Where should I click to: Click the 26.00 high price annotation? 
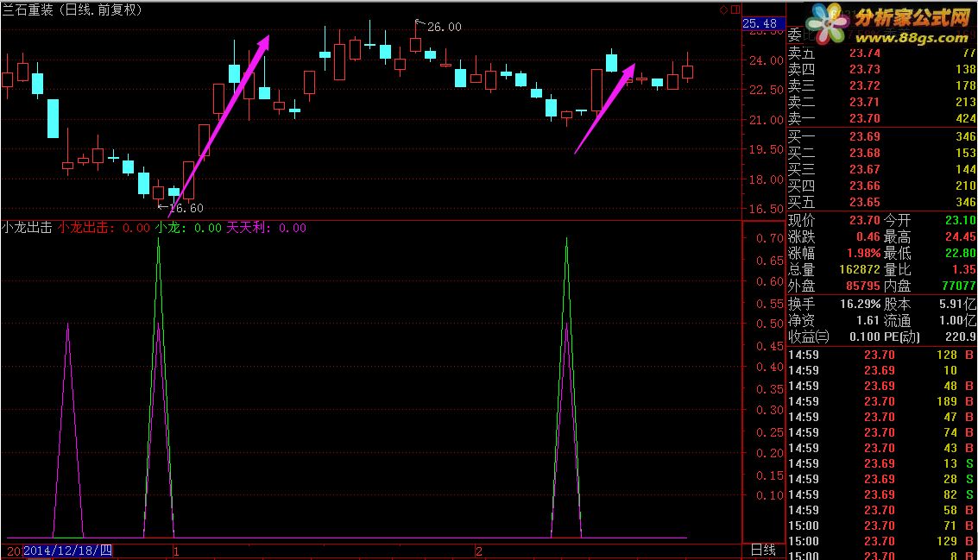tap(444, 27)
